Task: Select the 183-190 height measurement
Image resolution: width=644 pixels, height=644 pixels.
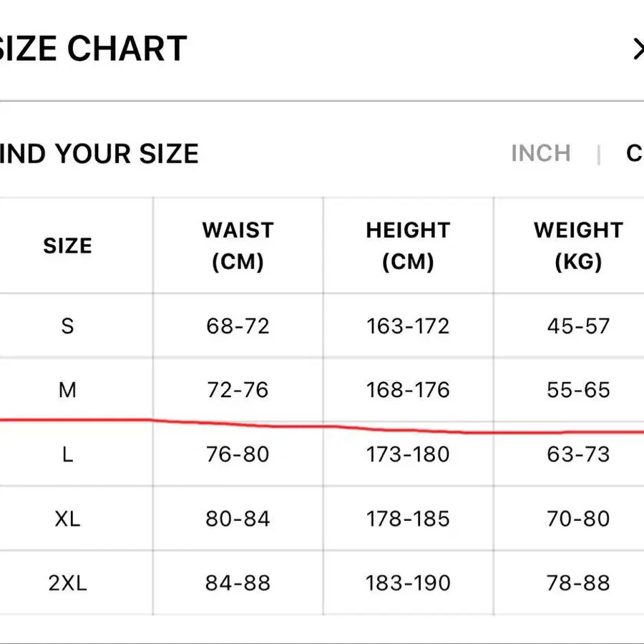Action: pyautogui.click(x=408, y=583)
